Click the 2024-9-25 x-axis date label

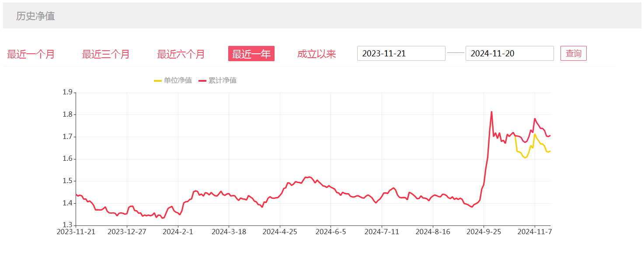click(x=484, y=232)
